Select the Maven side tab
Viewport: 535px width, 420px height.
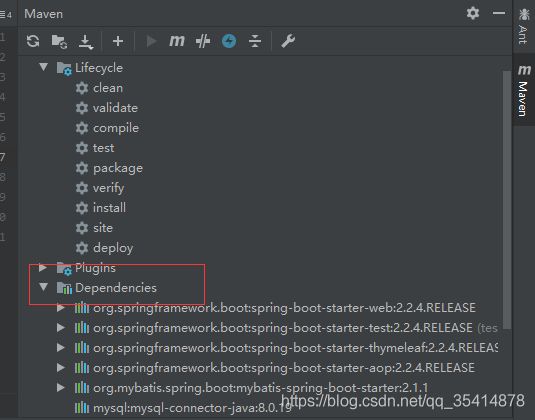pos(524,90)
